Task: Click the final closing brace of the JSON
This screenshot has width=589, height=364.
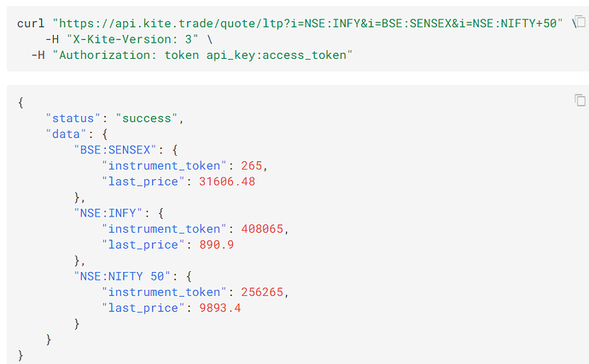Action: 20,355
